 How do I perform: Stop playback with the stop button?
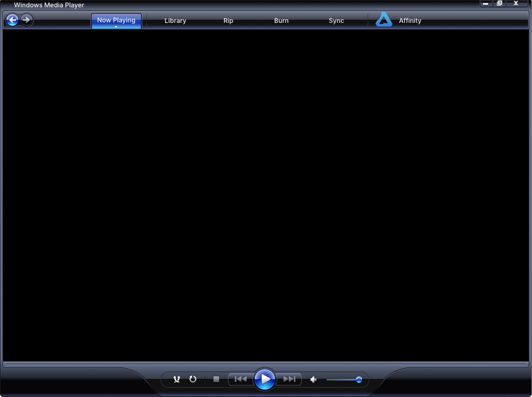click(x=216, y=379)
